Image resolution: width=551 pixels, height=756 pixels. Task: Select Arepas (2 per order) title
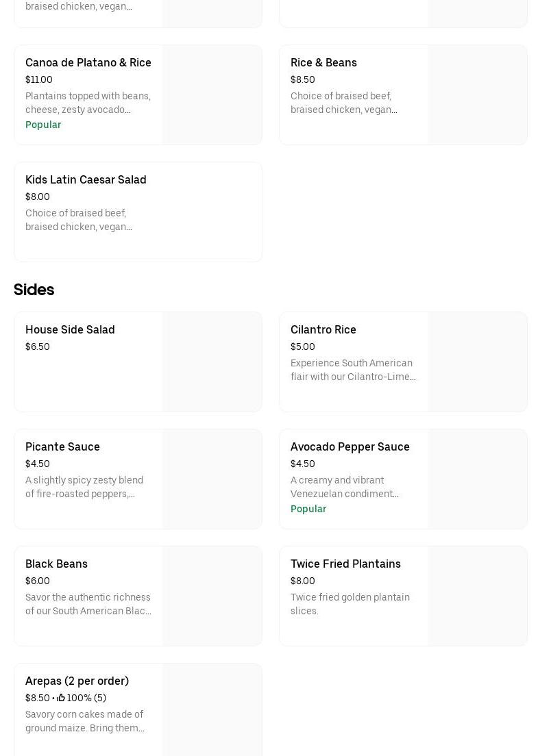(x=77, y=681)
